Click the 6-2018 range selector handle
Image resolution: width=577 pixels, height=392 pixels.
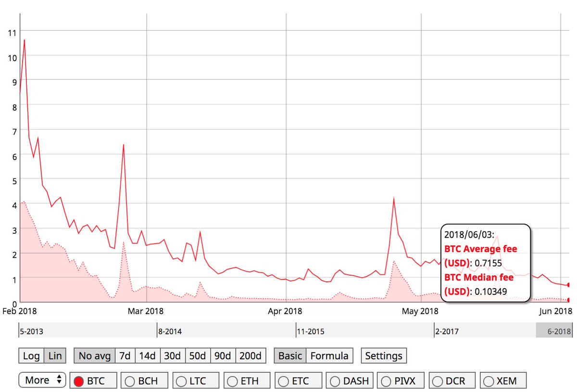click(554, 331)
